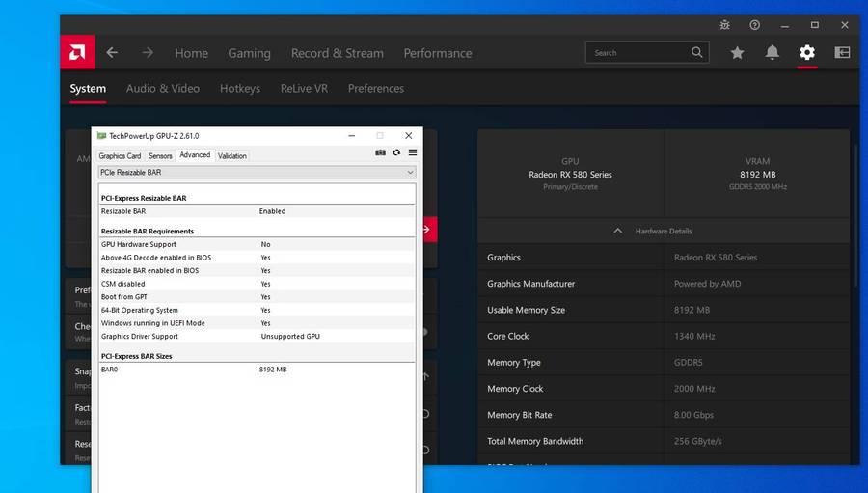Select the Hotkeys settings tab
This screenshot has width=868, height=493.
[239, 88]
